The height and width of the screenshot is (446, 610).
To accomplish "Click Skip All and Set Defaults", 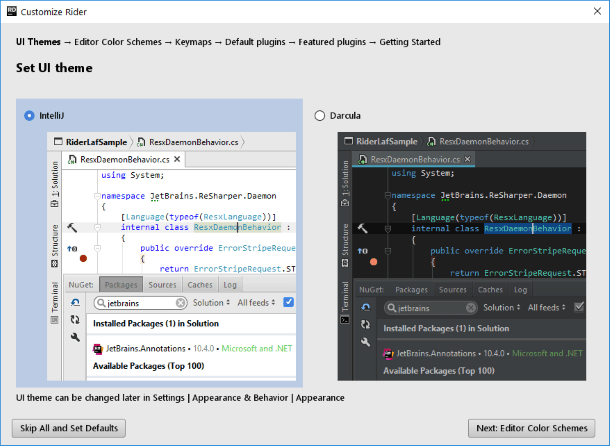I will click(x=69, y=428).
